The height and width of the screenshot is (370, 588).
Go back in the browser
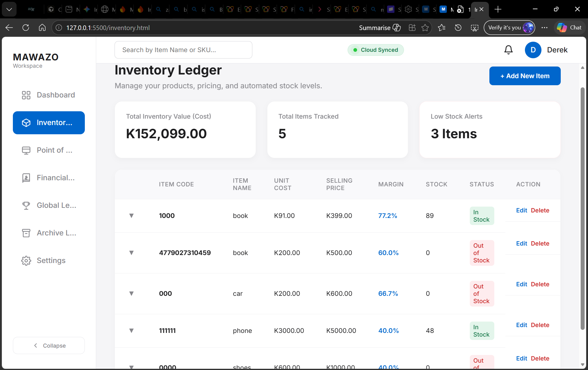click(9, 28)
